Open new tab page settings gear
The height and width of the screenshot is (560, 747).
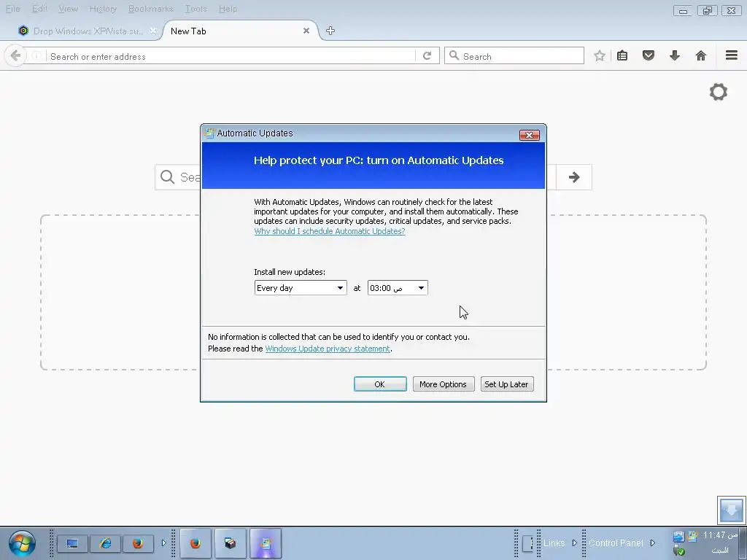point(719,92)
